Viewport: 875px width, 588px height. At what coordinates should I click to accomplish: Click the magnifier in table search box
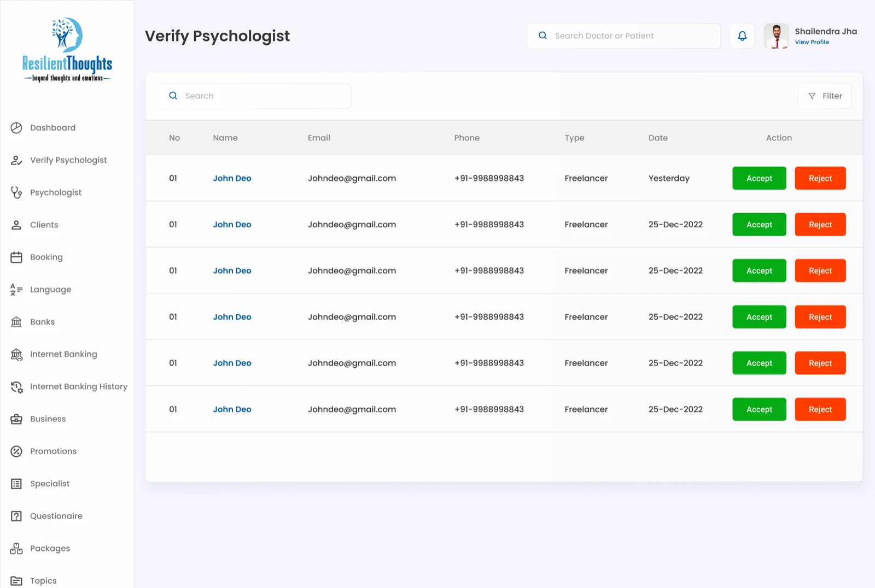point(173,96)
